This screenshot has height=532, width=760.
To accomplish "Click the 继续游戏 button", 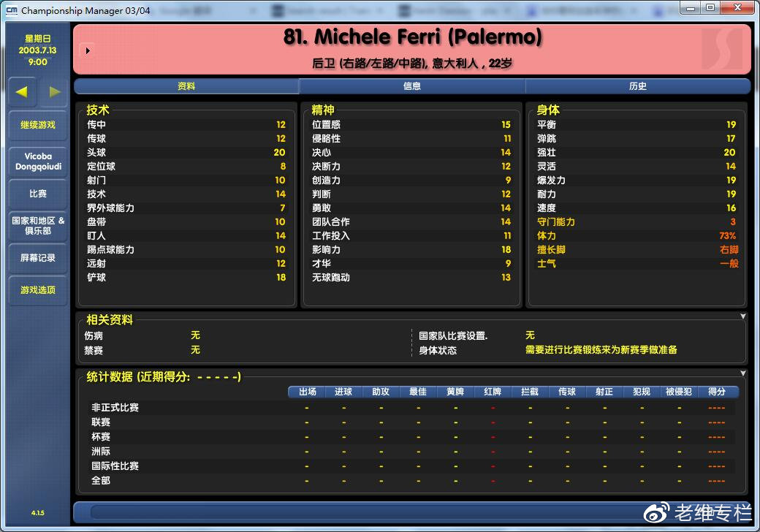I will pos(38,125).
